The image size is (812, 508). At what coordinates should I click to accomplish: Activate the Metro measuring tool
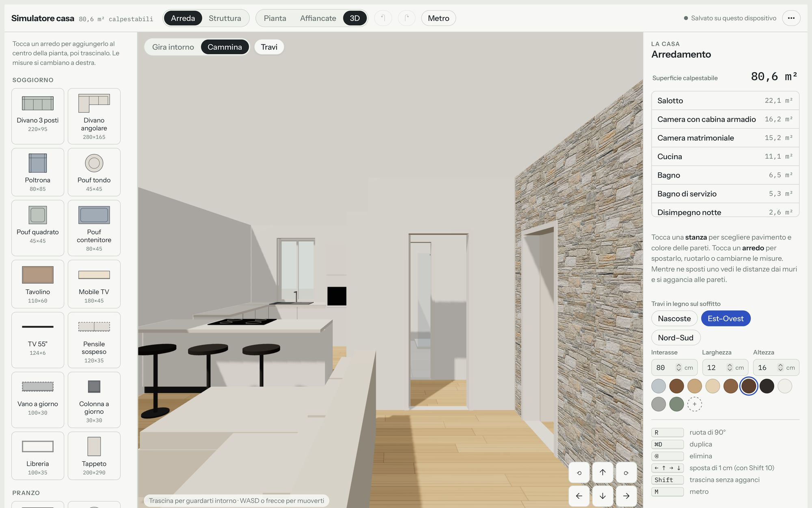pos(438,18)
